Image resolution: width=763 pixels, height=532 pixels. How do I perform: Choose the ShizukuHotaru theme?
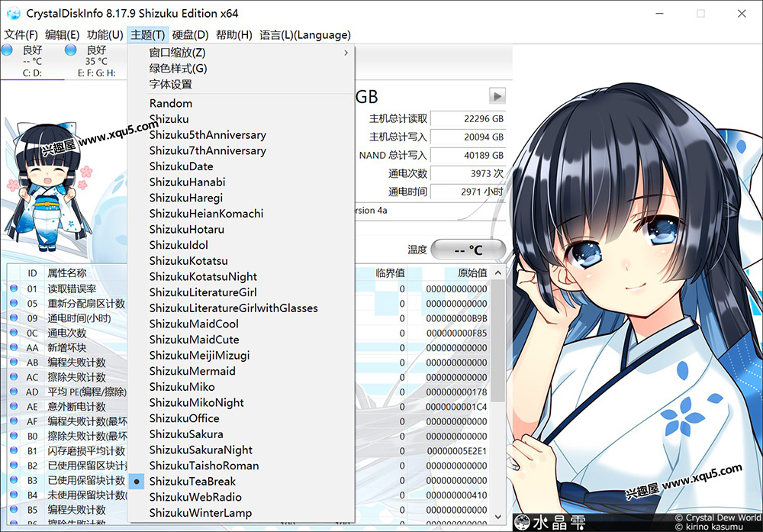coord(241,229)
